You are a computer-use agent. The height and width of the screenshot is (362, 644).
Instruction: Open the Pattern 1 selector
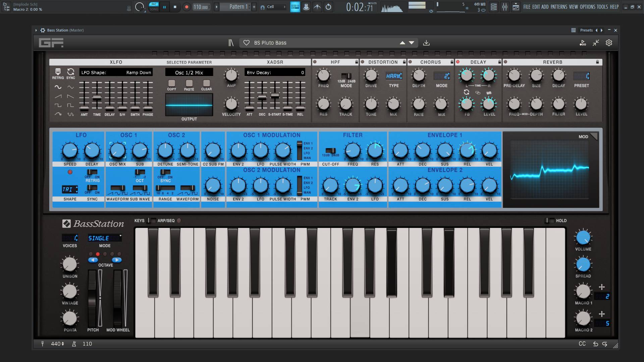[235, 7]
